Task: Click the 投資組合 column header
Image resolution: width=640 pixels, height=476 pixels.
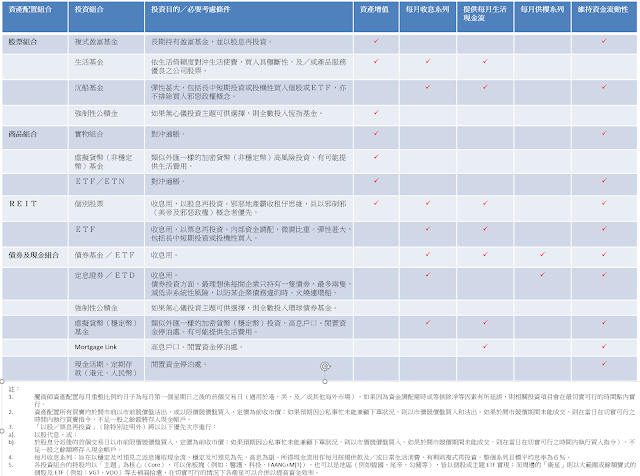Action: pos(106,17)
